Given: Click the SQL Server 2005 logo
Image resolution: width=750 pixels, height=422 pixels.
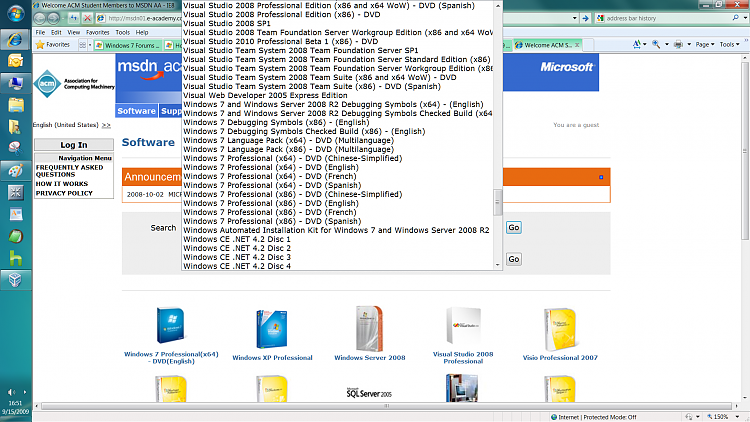Looking at the screenshot, I should pyautogui.click(x=369, y=393).
